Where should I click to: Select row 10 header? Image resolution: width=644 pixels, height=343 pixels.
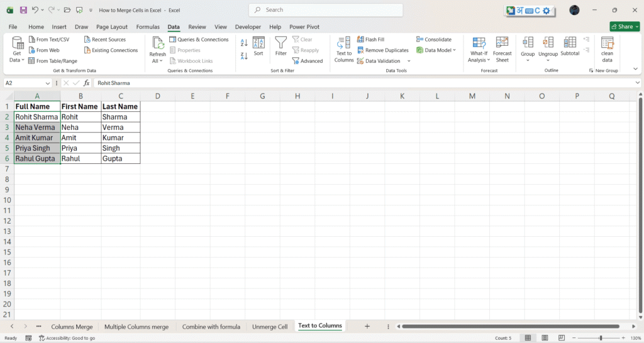pyautogui.click(x=7, y=200)
